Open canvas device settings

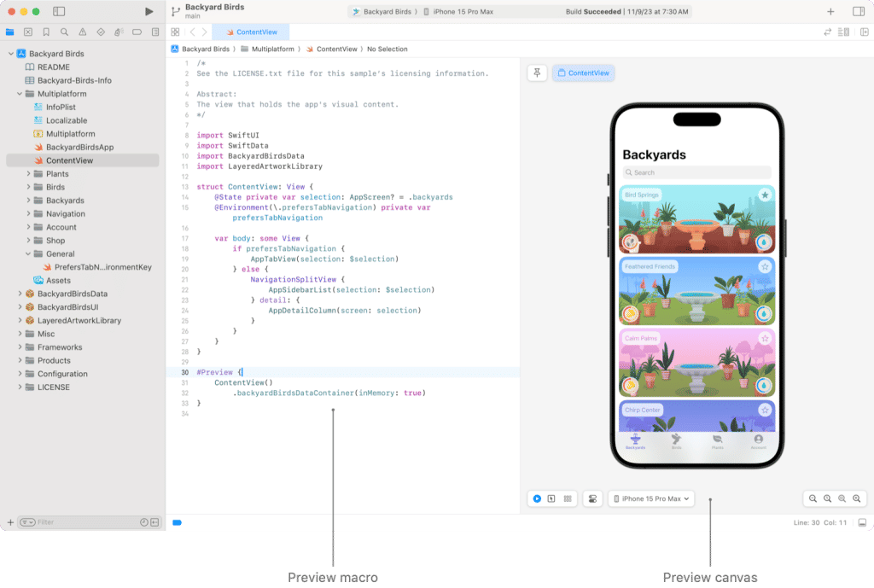[x=592, y=499]
